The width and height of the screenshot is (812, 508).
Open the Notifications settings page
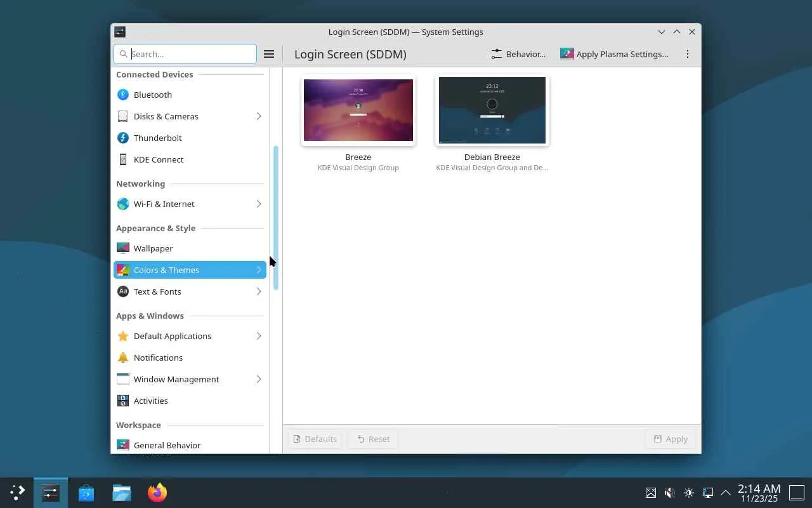pos(190,358)
